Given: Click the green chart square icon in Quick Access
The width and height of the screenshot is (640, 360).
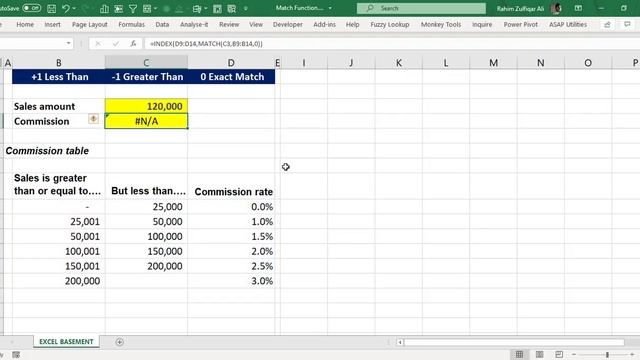Looking at the screenshot, I should (x=218, y=9).
